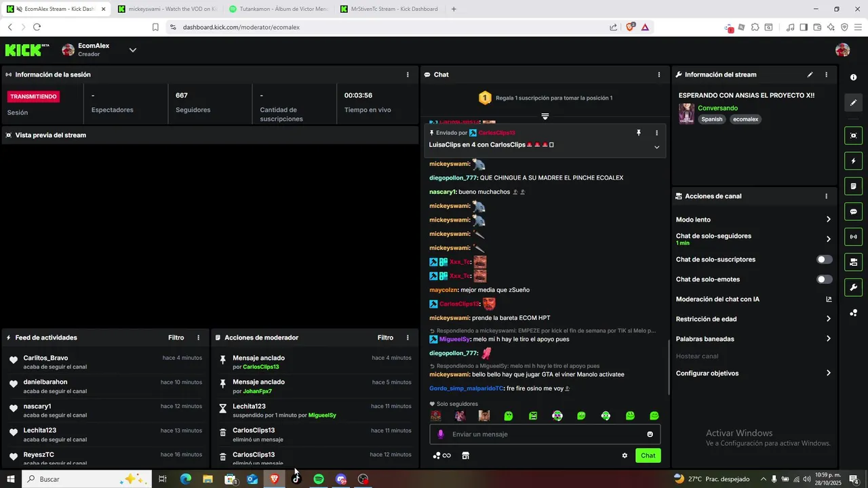Open Spotify from the Windows taskbar
The image size is (868, 488).
coord(319,479)
